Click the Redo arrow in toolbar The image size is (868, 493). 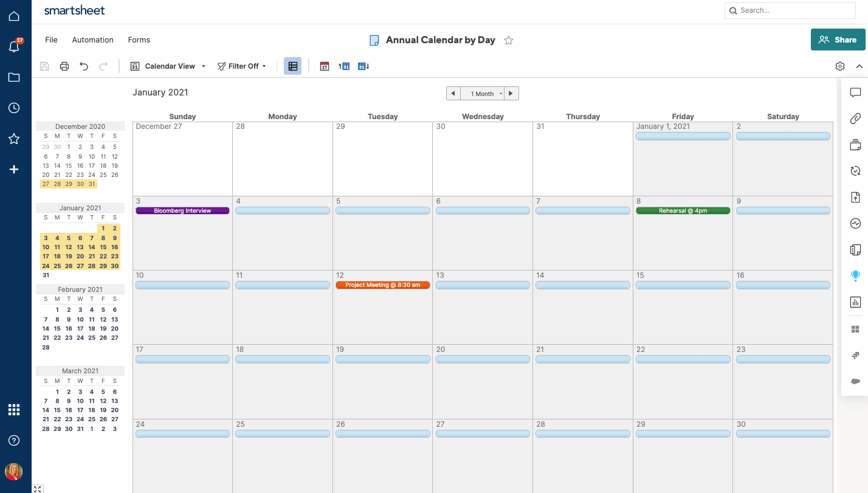(x=103, y=66)
